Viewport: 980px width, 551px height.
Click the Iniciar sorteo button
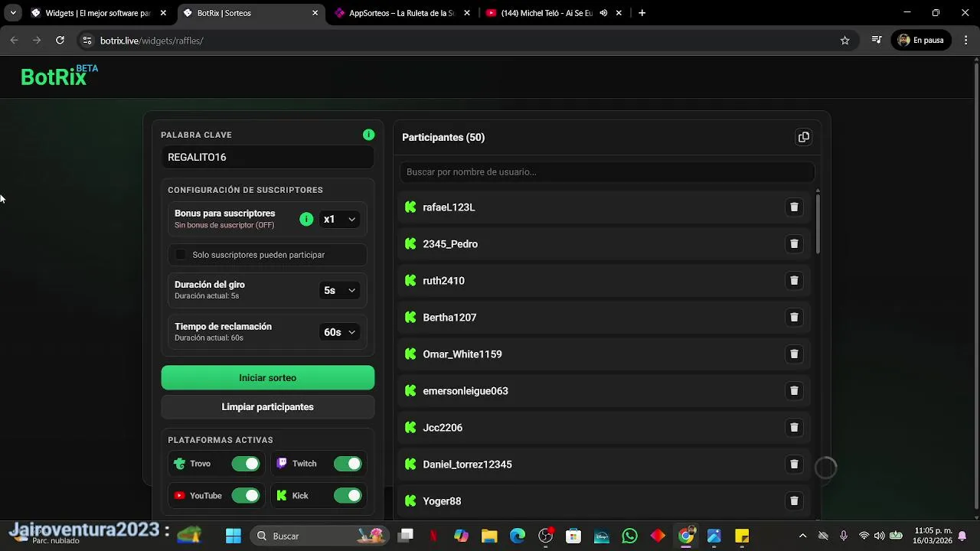click(x=268, y=378)
